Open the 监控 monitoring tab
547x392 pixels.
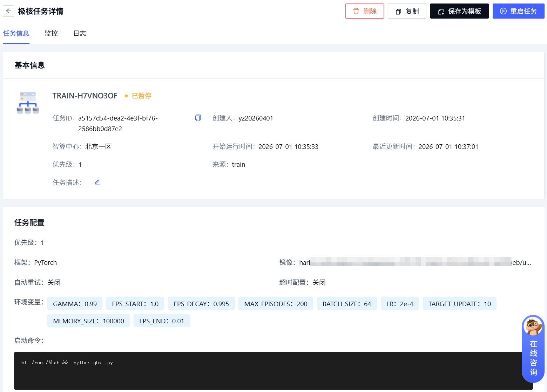(x=51, y=33)
